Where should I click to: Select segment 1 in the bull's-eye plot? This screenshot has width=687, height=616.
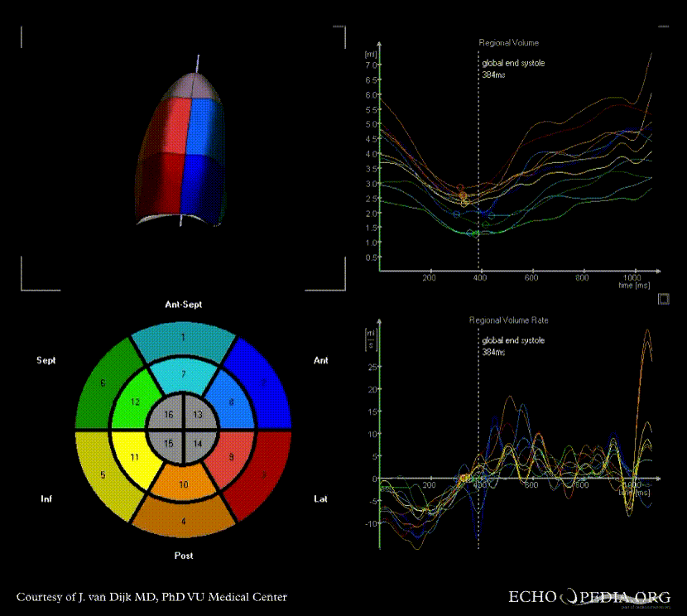click(x=183, y=340)
